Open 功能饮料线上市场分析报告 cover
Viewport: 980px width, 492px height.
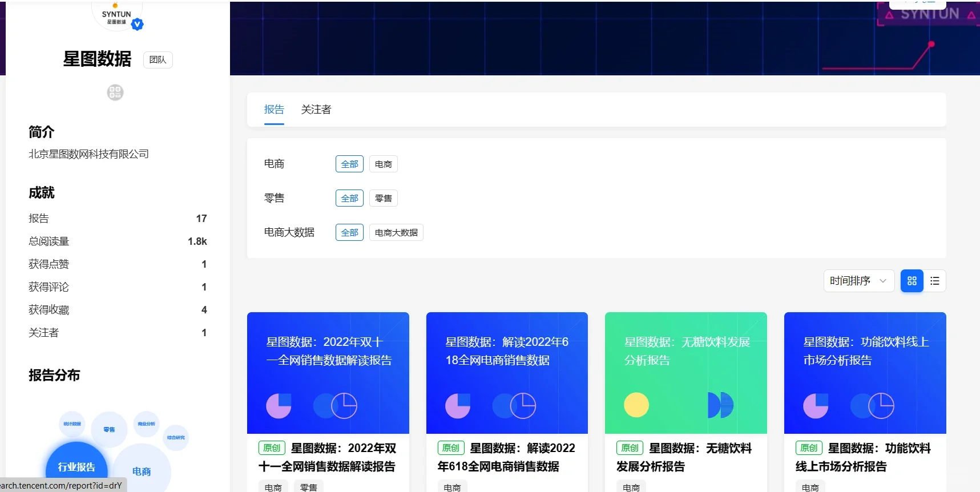[865, 373]
